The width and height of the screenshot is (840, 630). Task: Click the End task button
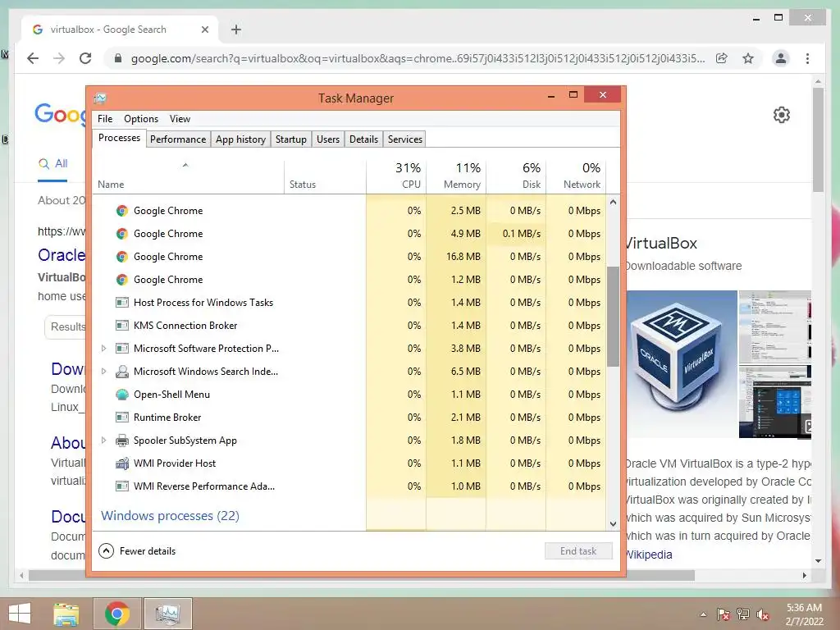tap(578, 550)
